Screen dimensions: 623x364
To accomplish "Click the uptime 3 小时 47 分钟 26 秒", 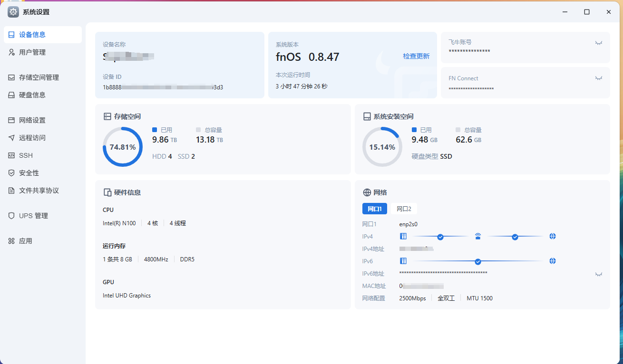I will click(302, 86).
